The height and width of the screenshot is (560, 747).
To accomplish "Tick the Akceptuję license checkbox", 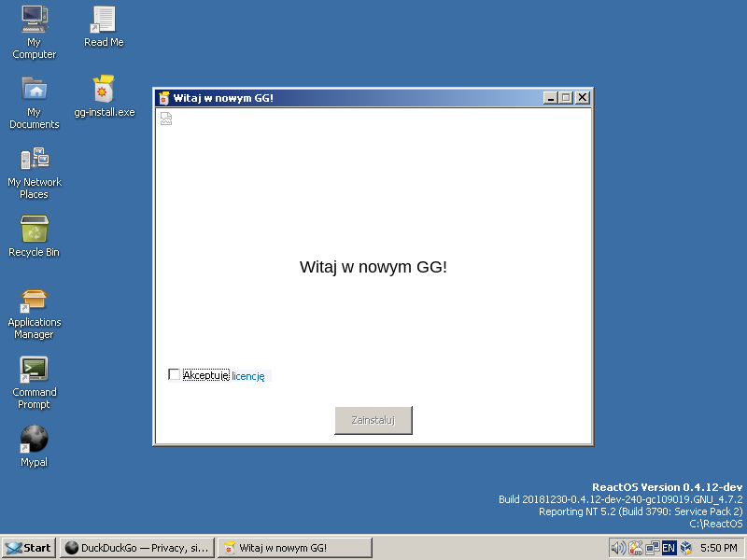I will point(175,375).
